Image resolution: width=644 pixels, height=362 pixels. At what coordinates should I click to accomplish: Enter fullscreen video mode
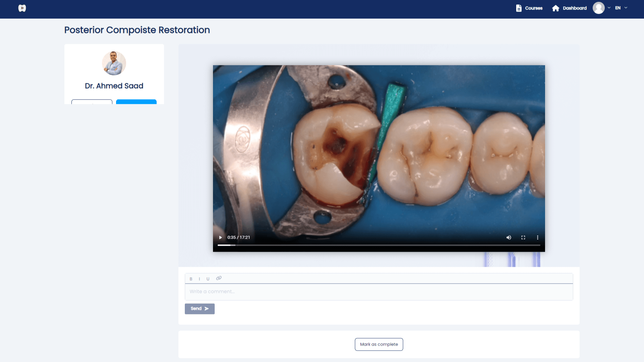[523, 237]
